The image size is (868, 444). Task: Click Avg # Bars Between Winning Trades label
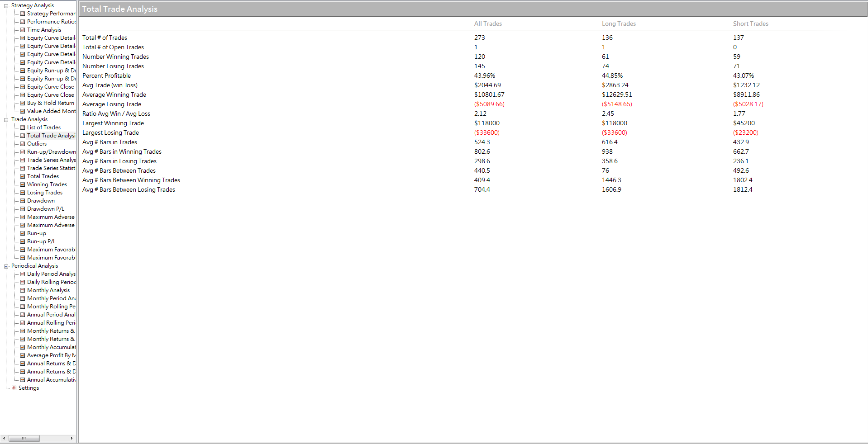(x=131, y=180)
